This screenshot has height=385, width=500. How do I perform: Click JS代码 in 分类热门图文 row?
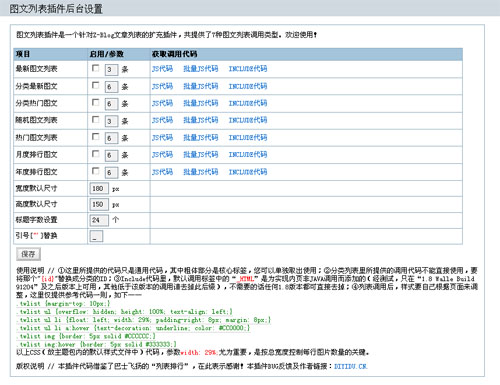(162, 103)
